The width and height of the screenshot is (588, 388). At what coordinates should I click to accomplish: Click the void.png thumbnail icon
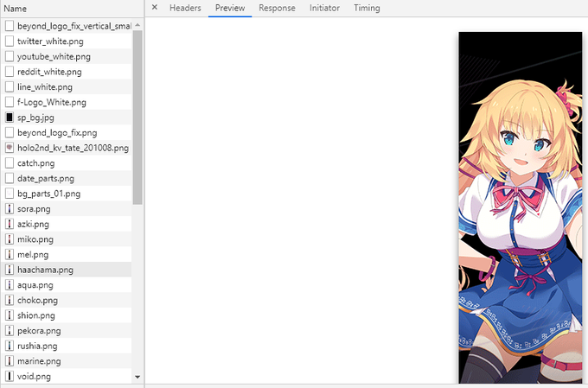(10, 377)
